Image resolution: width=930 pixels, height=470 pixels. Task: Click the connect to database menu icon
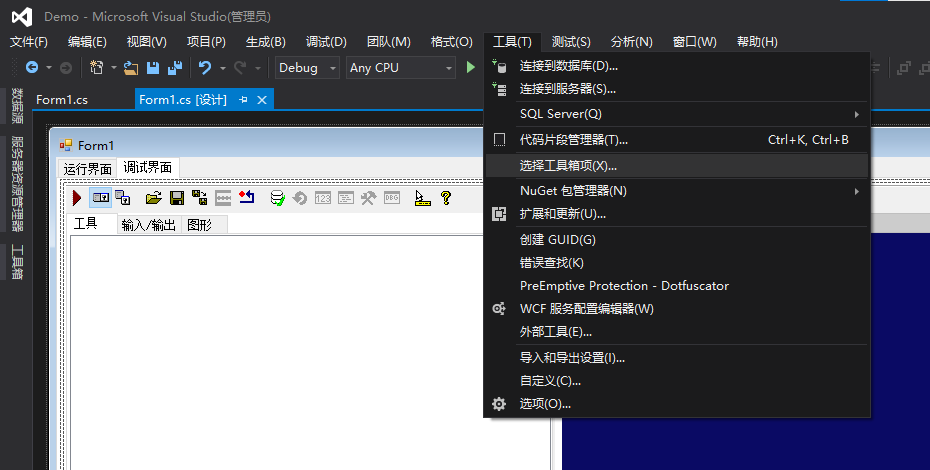[x=499, y=66]
